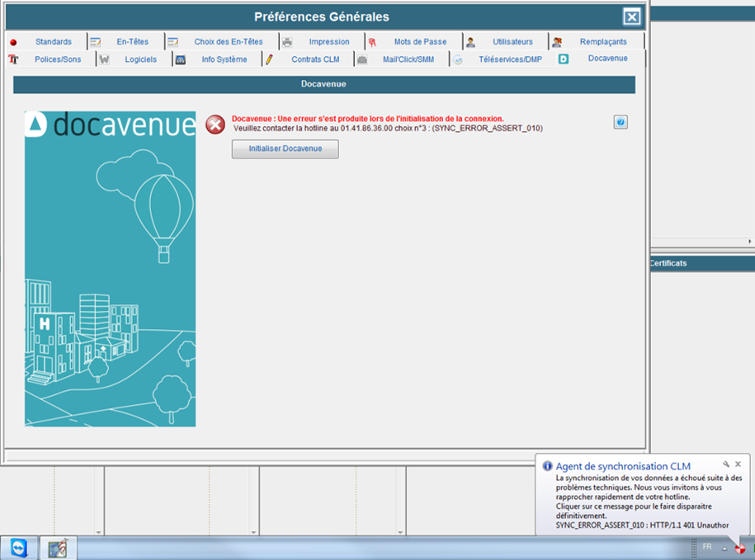Image resolution: width=755 pixels, height=560 pixels.
Task: Click the FR language indicator in taskbar
Action: point(706,547)
